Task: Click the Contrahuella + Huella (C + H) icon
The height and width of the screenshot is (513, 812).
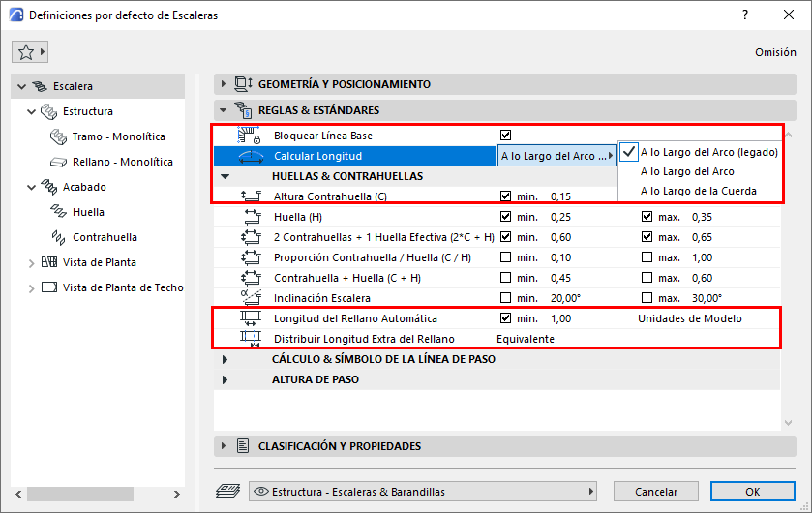Action: 252,278
